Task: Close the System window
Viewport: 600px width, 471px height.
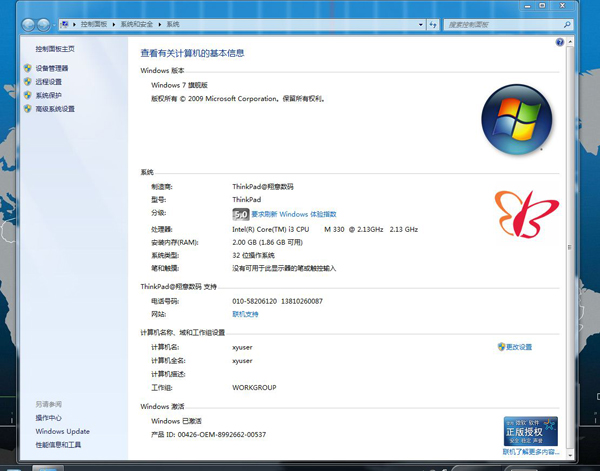Action: pyautogui.click(x=562, y=6)
